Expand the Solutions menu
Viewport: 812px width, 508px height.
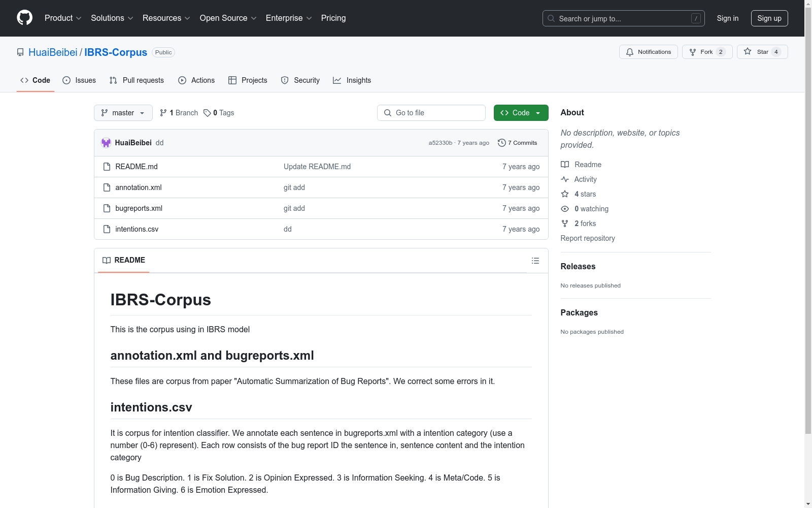[x=112, y=18]
